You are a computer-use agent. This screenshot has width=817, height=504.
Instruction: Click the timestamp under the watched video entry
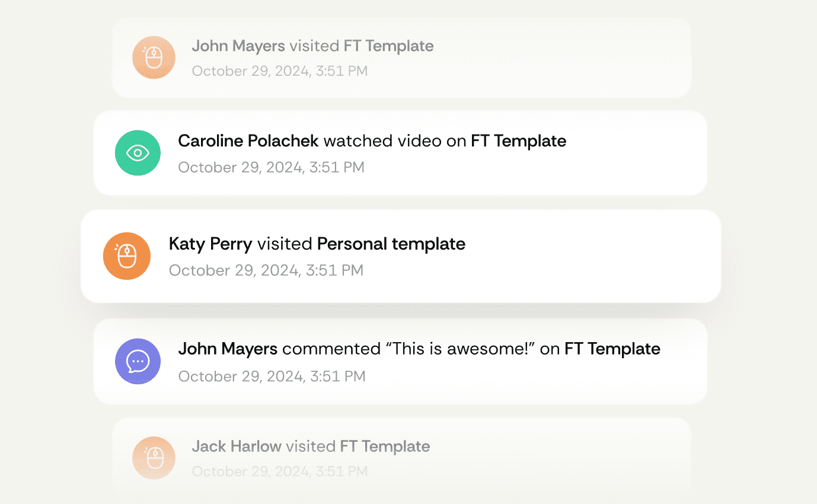[271, 167]
